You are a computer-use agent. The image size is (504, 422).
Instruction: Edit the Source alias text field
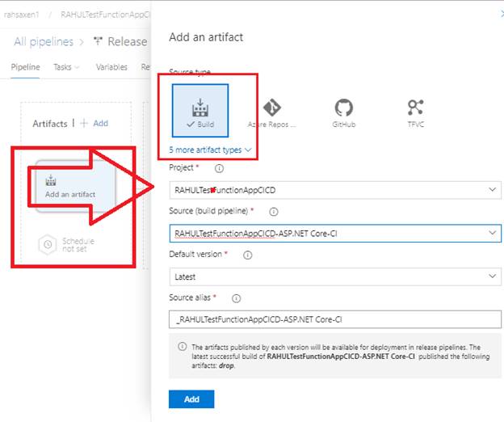pos(335,319)
